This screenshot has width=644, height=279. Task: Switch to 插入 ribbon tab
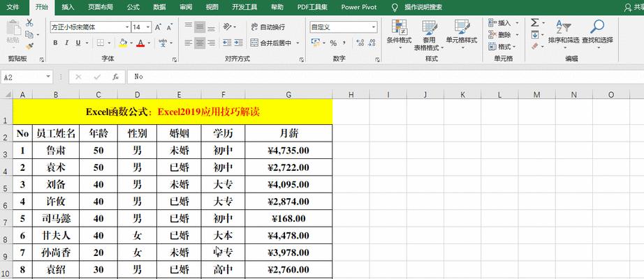click(68, 7)
